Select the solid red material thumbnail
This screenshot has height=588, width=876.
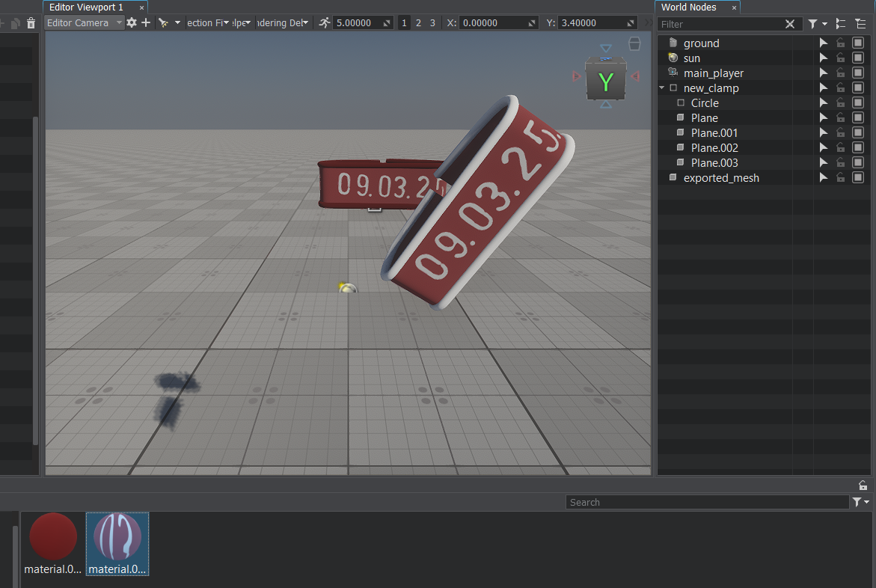[x=53, y=536]
